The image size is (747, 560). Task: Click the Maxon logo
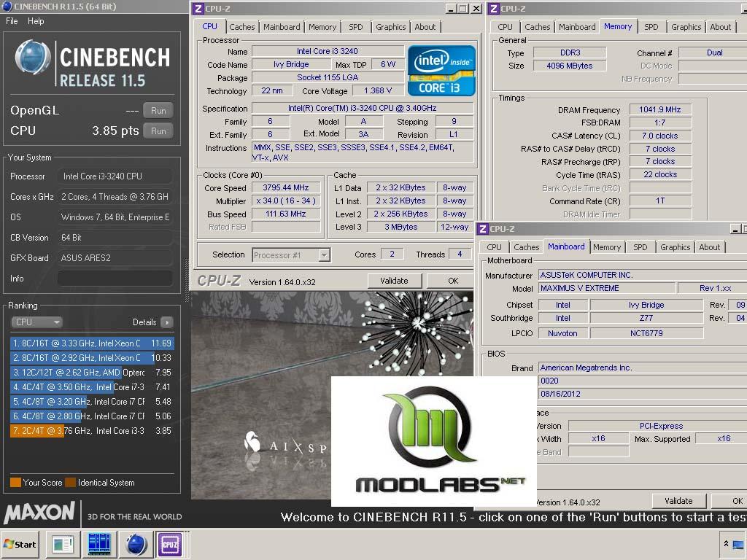(x=39, y=513)
